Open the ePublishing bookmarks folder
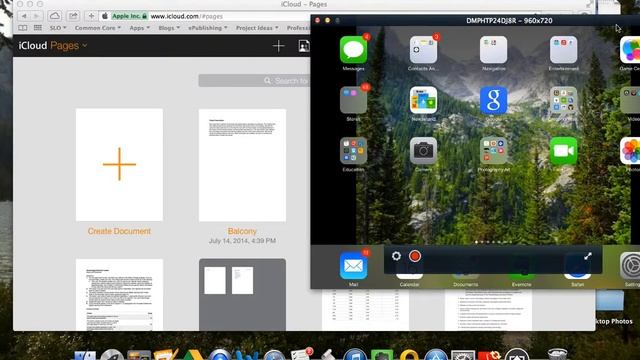Image resolution: width=640 pixels, height=360 pixels. [x=207, y=28]
